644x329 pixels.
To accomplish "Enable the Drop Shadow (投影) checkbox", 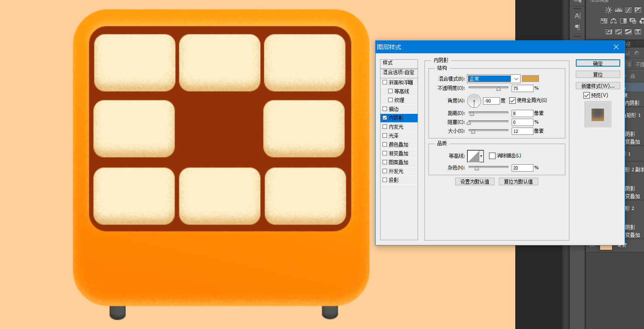I will click(x=385, y=180).
